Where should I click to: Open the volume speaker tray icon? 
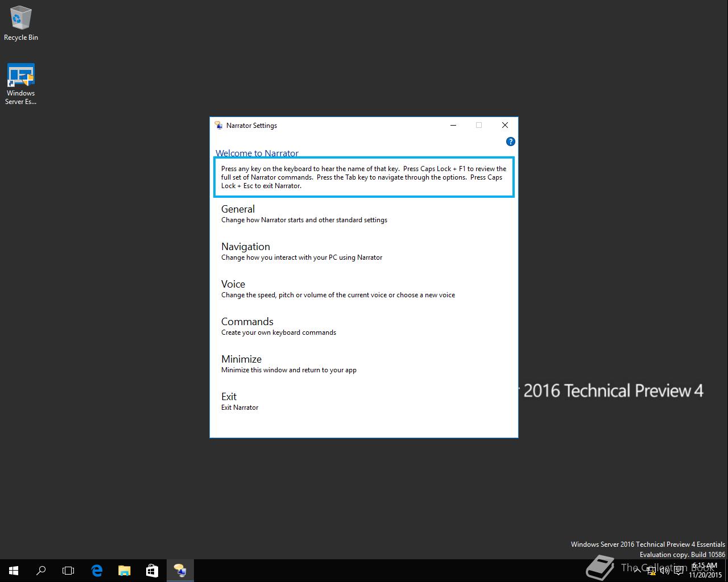664,570
